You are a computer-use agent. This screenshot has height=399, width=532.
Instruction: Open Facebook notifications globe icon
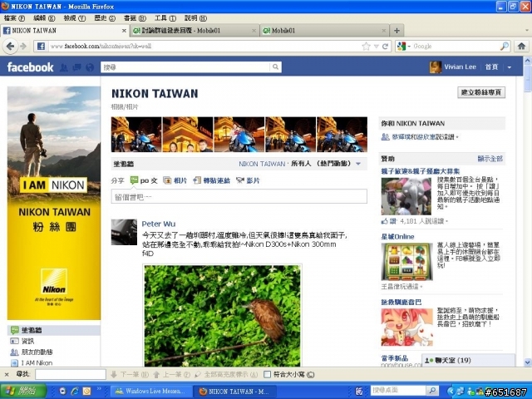[x=90, y=67]
